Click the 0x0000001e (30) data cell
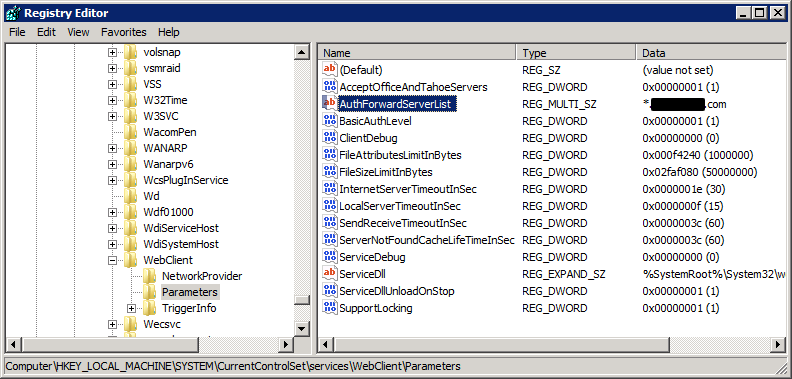792x379 pixels. pos(683,190)
